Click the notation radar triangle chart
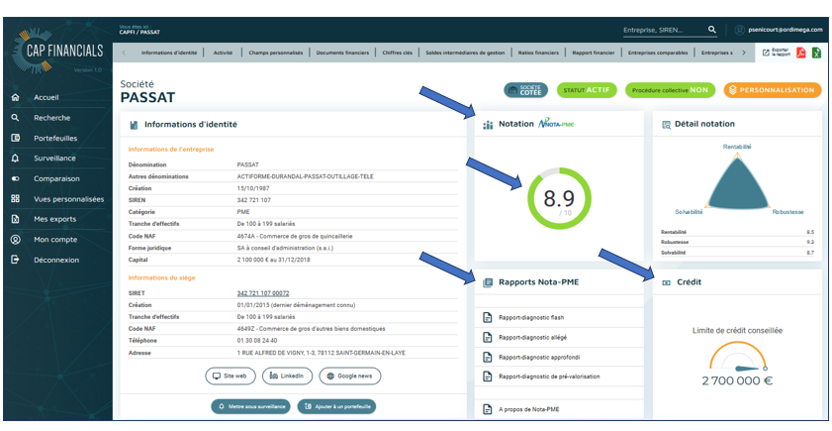 click(738, 180)
